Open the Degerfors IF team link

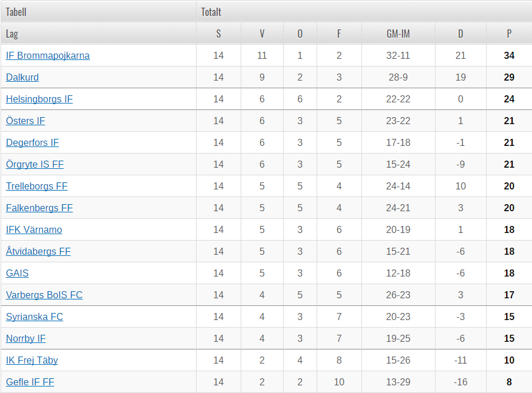click(x=32, y=142)
